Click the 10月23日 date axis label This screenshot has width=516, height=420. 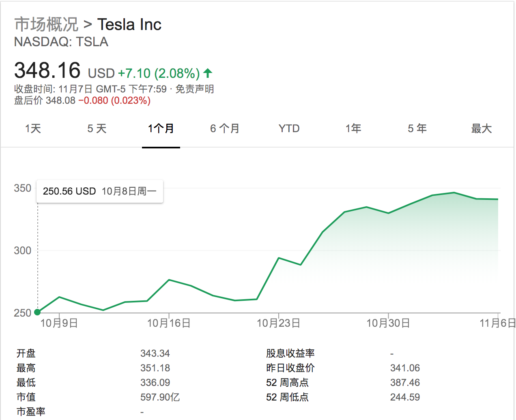(279, 323)
